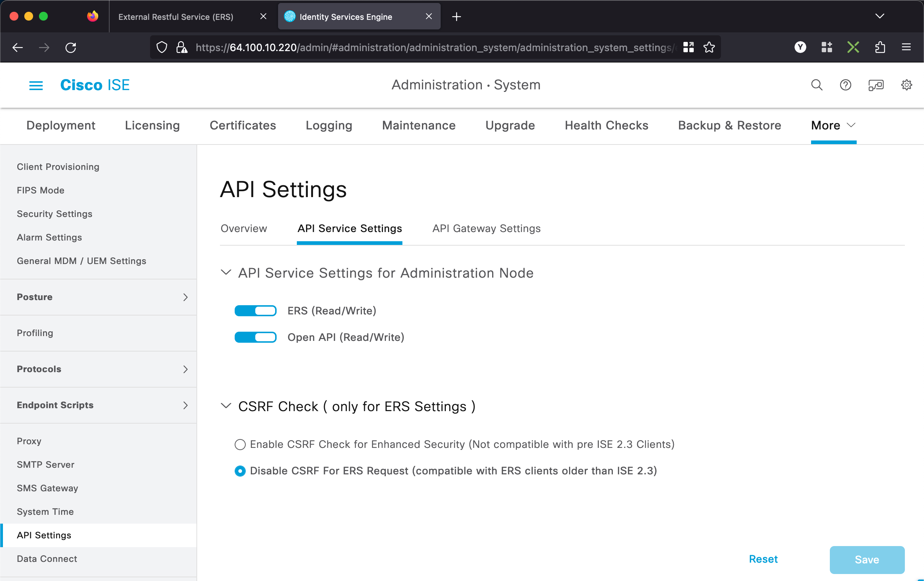The image size is (924, 581).
Task: Select Enable CSRF Check for Enhanced Security
Action: pyautogui.click(x=240, y=445)
